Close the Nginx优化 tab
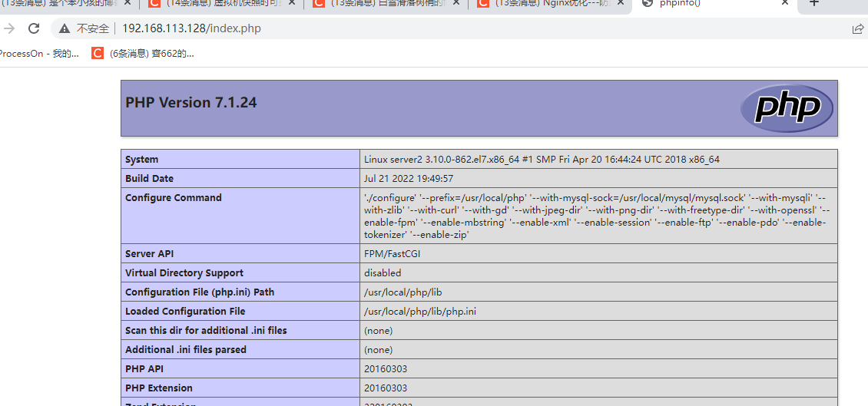The image size is (868, 406). tap(621, 3)
